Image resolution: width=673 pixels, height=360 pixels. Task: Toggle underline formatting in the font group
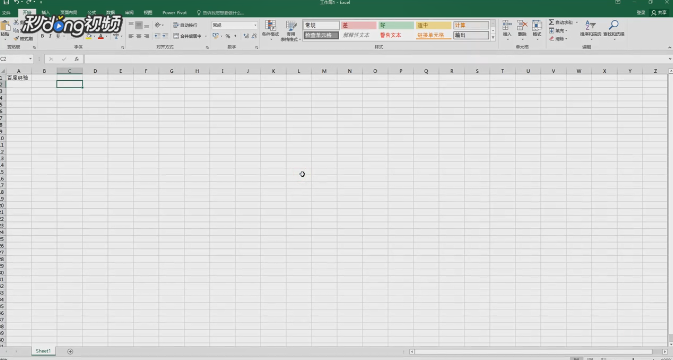tap(58, 36)
